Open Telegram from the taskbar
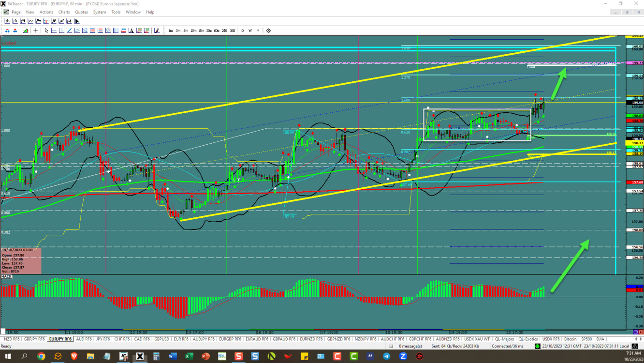Screen dimensions: 644x363 386,356
